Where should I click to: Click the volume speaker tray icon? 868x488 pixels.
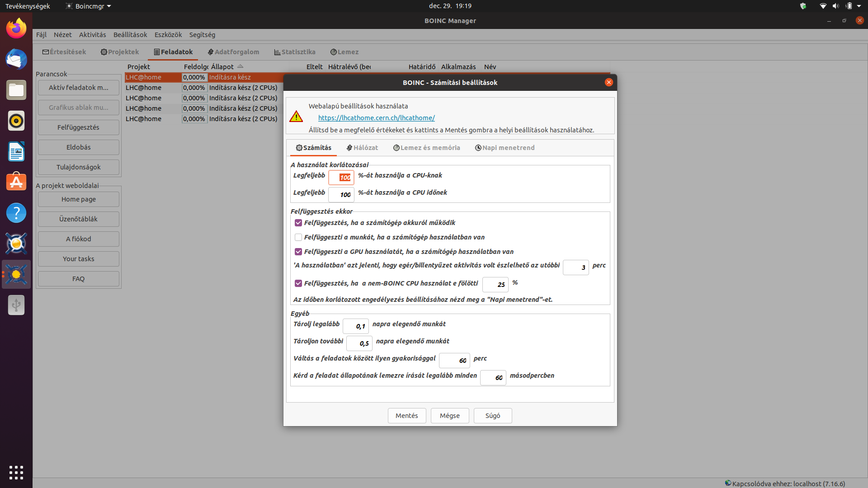(x=835, y=6)
